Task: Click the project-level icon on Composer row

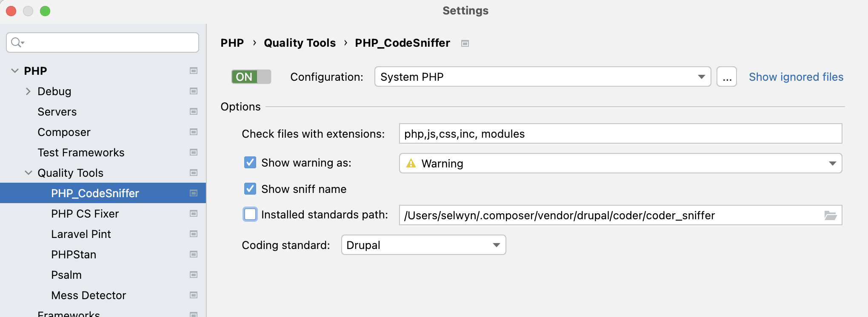Action: point(194,132)
